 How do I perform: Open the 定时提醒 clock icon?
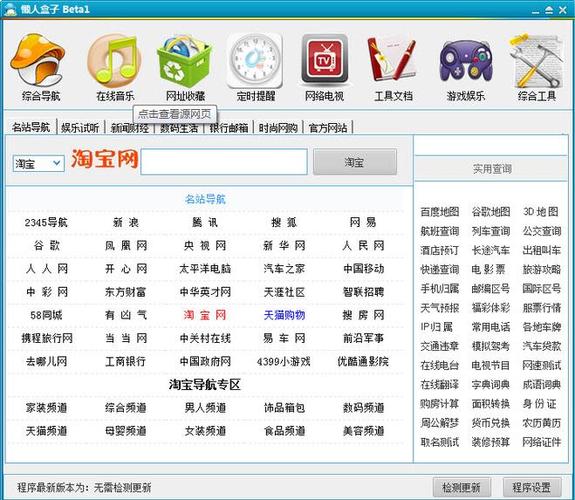pos(255,61)
